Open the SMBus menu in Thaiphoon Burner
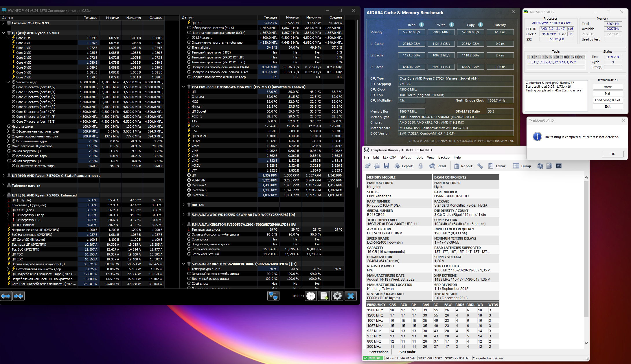 (x=405, y=157)
